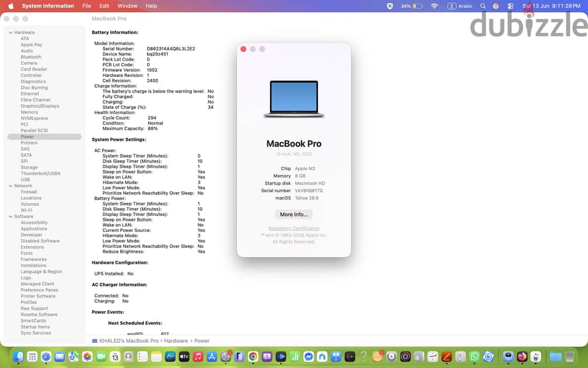This screenshot has height=368, width=588.
Task: Open Maps from the Dock
Action: click(x=73, y=357)
